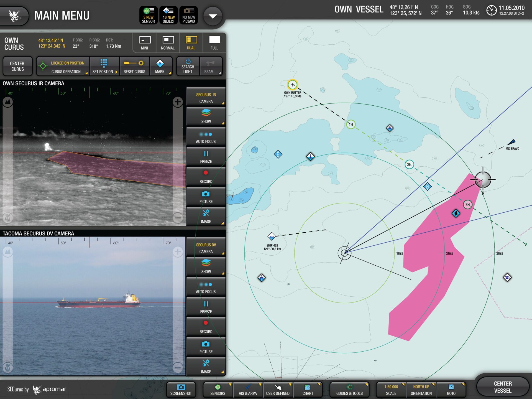The width and height of the screenshot is (532, 399).
Task: Click IR camera zoom slider track
Action: click(178, 160)
